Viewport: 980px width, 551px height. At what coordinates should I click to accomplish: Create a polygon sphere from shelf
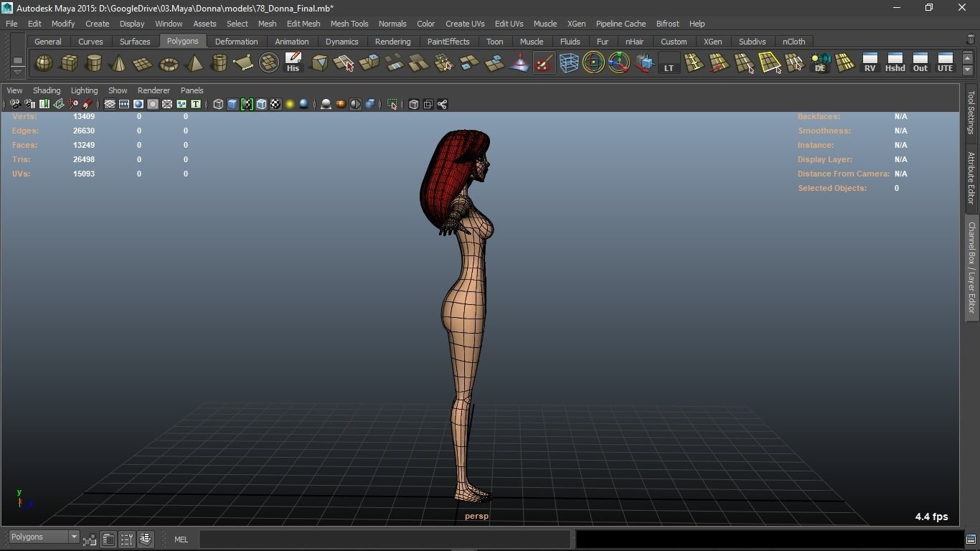point(44,63)
